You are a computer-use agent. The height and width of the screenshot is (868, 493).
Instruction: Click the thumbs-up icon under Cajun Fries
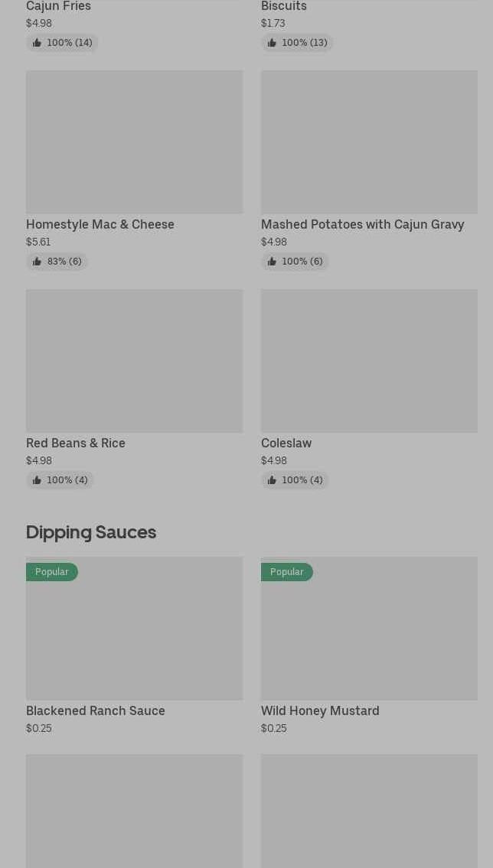pos(37,43)
